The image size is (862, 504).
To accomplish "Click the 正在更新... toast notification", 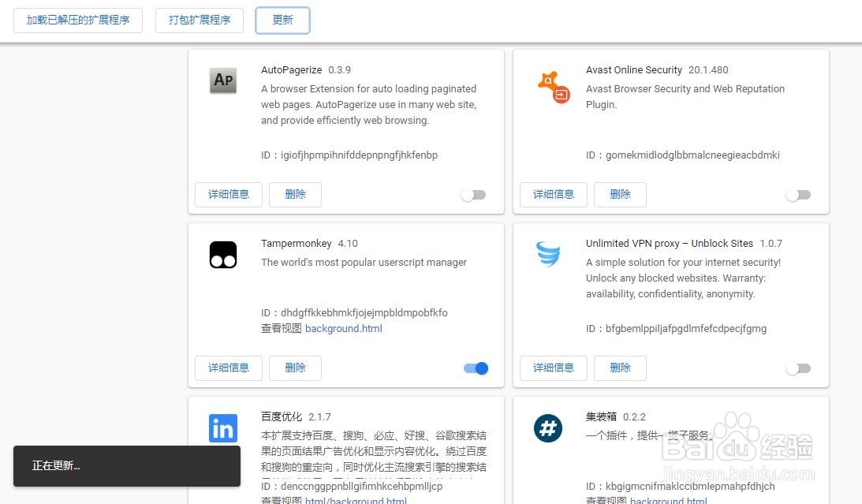I will 127,466.
